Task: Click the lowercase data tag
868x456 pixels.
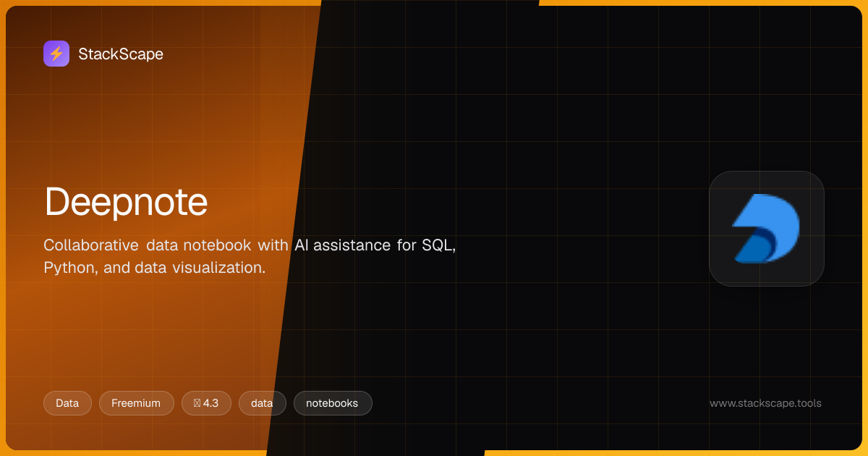Action: 262,403
